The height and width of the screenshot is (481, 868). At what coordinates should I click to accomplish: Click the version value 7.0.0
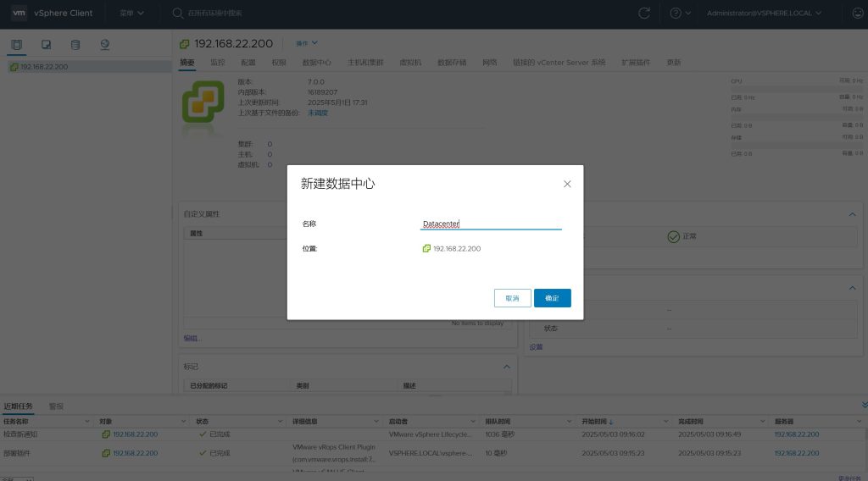pos(315,82)
